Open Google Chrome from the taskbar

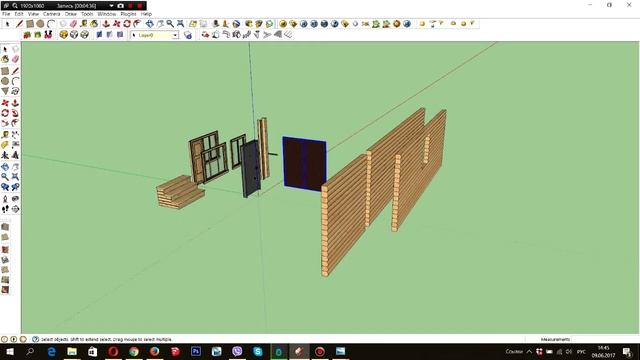134,351
